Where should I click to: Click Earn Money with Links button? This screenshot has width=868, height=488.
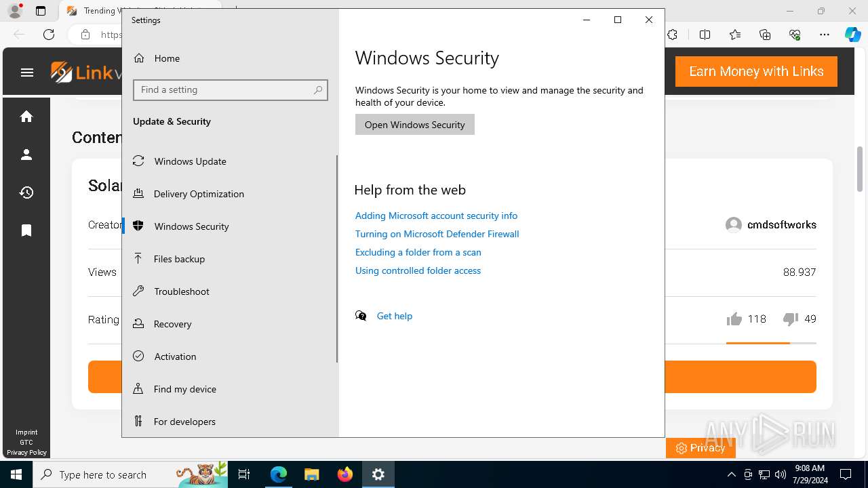(x=756, y=71)
